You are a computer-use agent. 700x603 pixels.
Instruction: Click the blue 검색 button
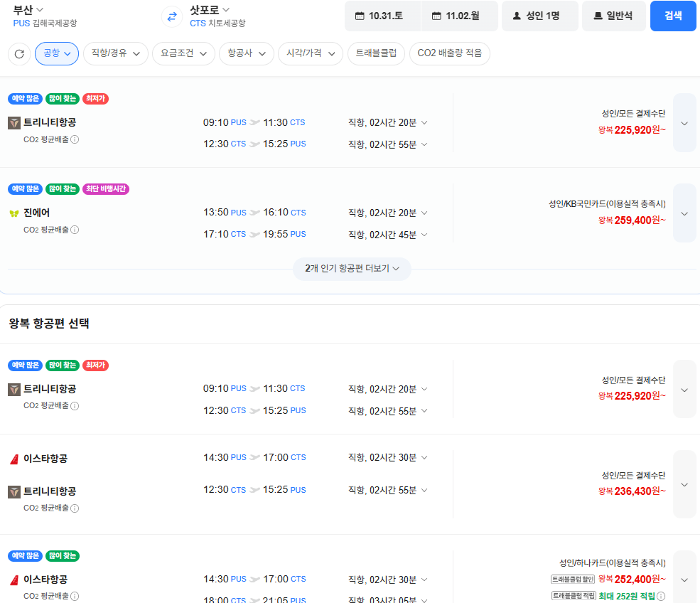[x=673, y=16]
